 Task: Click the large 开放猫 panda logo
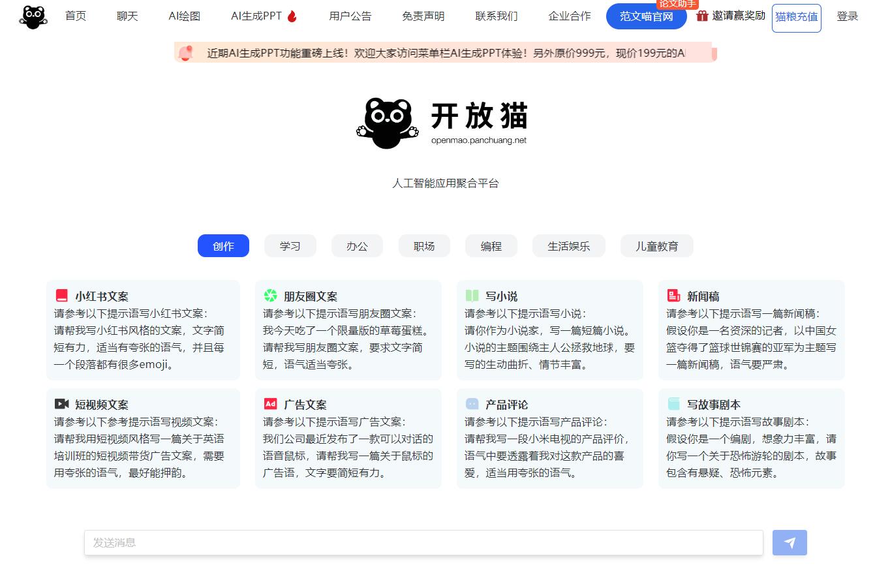click(387, 123)
